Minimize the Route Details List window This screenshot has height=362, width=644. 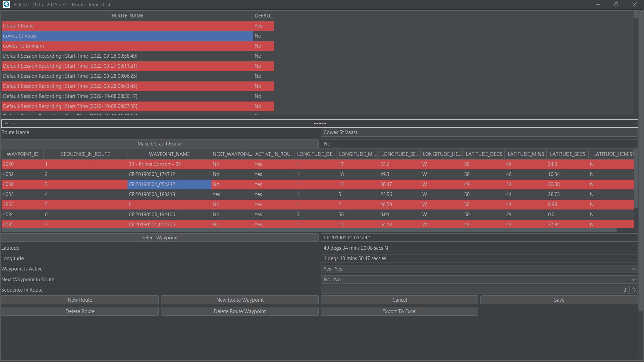597,4
